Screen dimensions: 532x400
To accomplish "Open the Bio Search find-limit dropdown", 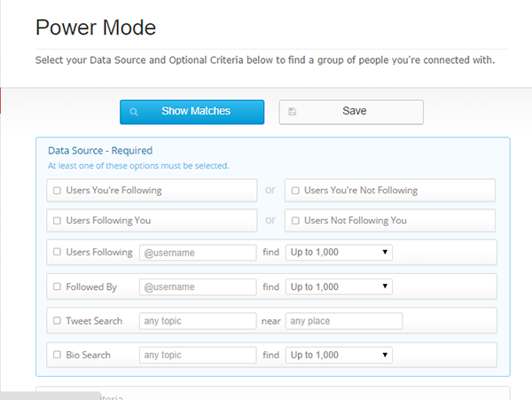I will (x=339, y=356).
